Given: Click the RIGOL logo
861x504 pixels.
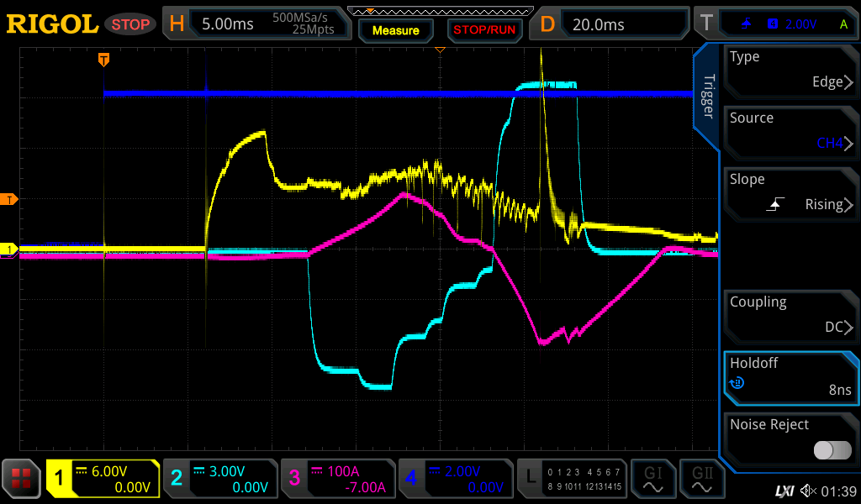Looking at the screenshot, I should (x=52, y=24).
